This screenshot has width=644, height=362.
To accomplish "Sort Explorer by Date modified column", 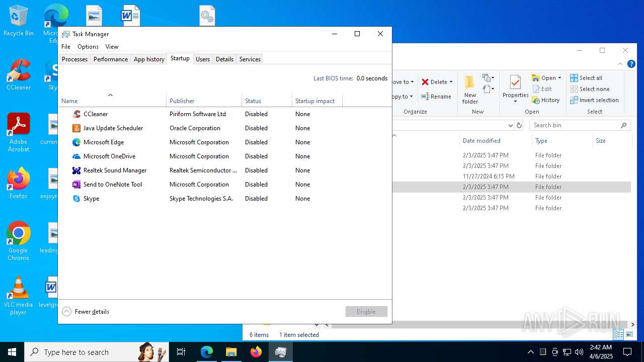I will 496,141.
